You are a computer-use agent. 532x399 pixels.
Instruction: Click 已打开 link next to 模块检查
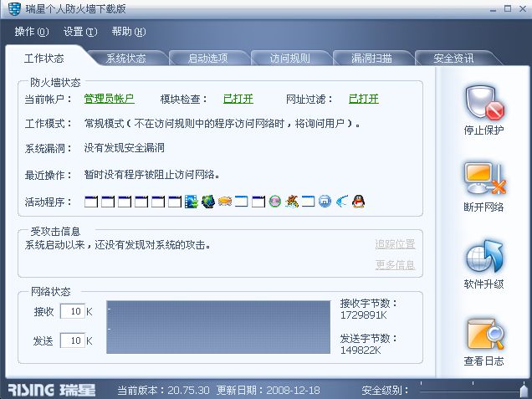point(238,99)
